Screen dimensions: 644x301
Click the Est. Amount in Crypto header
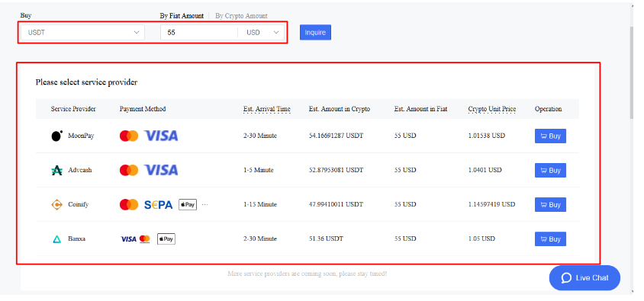coord(340,109)
